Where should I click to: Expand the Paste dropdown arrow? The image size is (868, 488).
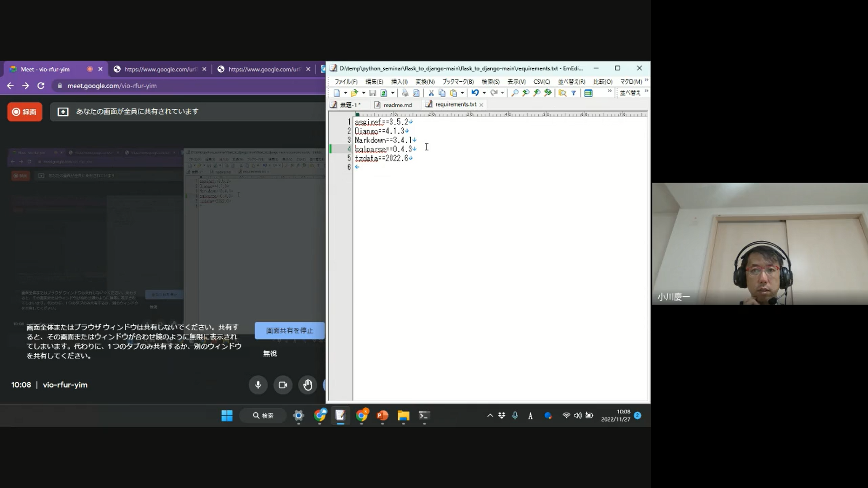(462, 93)
